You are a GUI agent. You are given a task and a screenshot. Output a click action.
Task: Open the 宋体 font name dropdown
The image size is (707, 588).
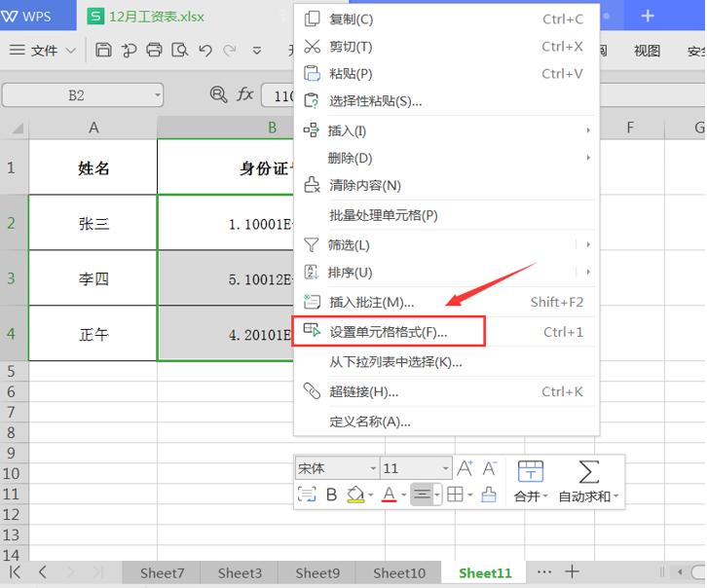[373, 468]
